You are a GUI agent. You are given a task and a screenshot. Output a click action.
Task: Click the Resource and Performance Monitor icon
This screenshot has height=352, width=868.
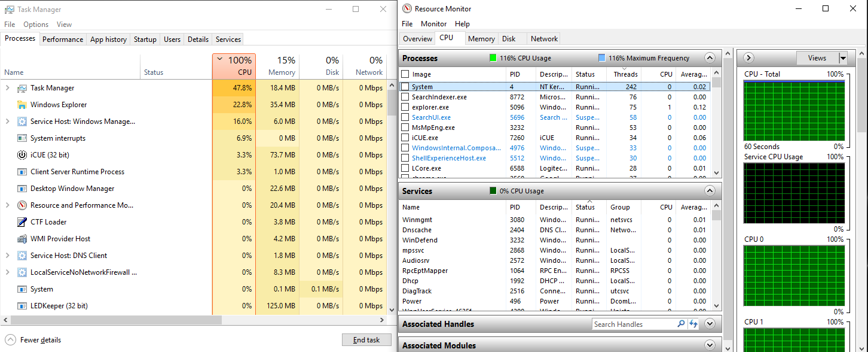click(x=22, y=205)
